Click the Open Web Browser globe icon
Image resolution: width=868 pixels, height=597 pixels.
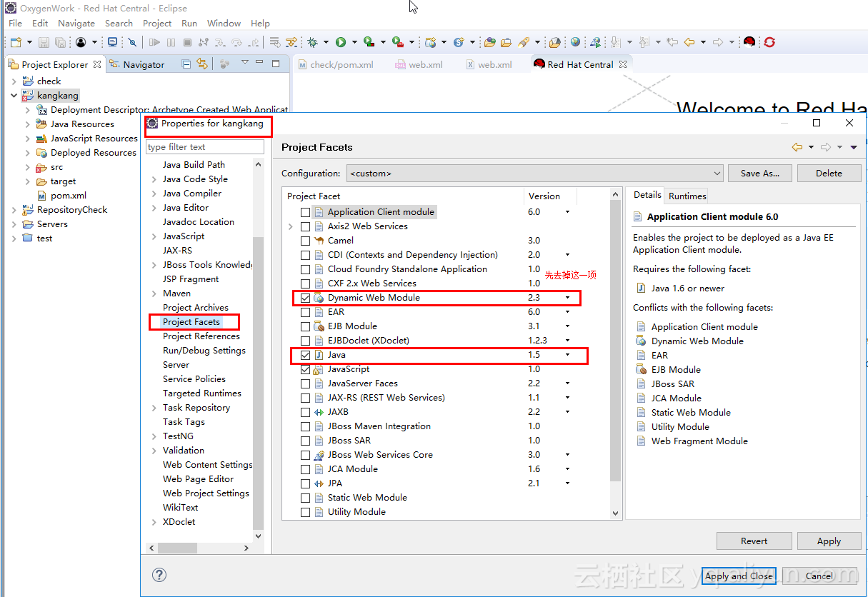(x=575, y=42)
